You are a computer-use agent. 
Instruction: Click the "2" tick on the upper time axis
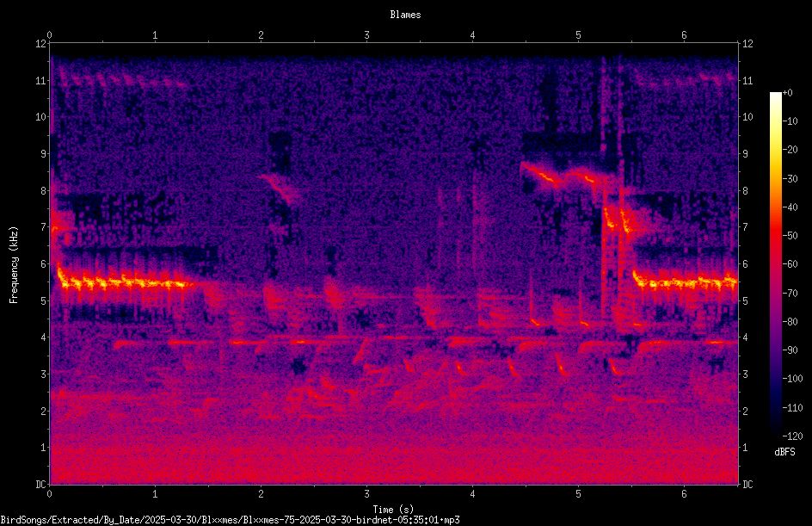pyautogui.click(x=261, y=34)
